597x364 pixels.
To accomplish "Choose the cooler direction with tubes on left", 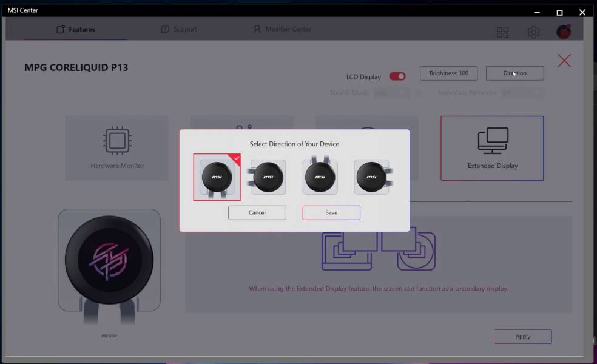I will (x=268, y=177).
